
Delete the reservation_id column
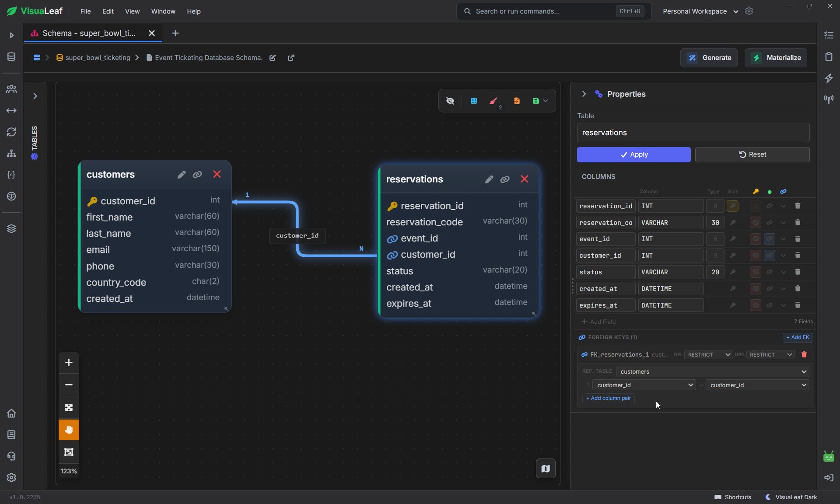coord(798,206)
